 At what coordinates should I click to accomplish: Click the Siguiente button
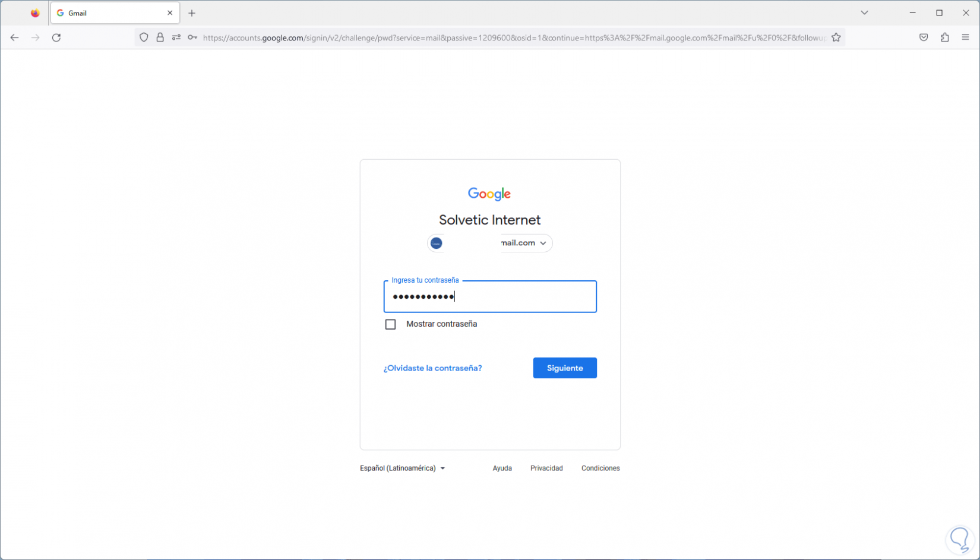click(x=564, y=368)
